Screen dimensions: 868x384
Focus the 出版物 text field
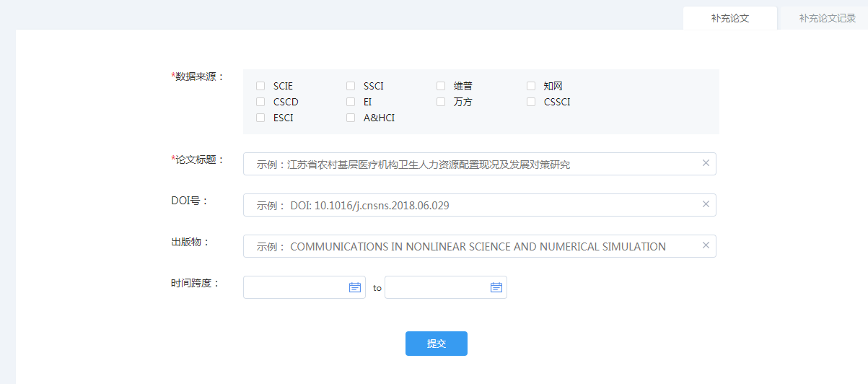[480, 246]
